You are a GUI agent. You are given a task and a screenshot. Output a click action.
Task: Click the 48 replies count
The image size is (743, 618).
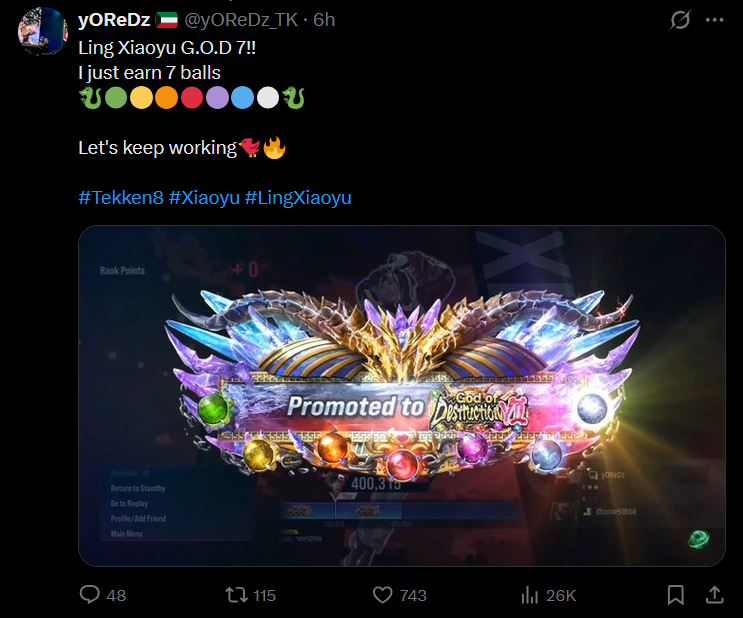(x=116, y=595)
